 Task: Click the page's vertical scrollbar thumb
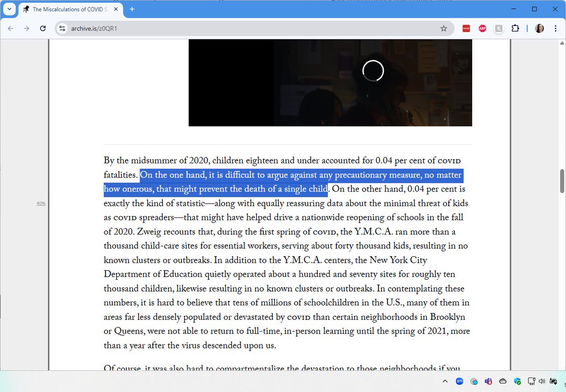[562, 181]
